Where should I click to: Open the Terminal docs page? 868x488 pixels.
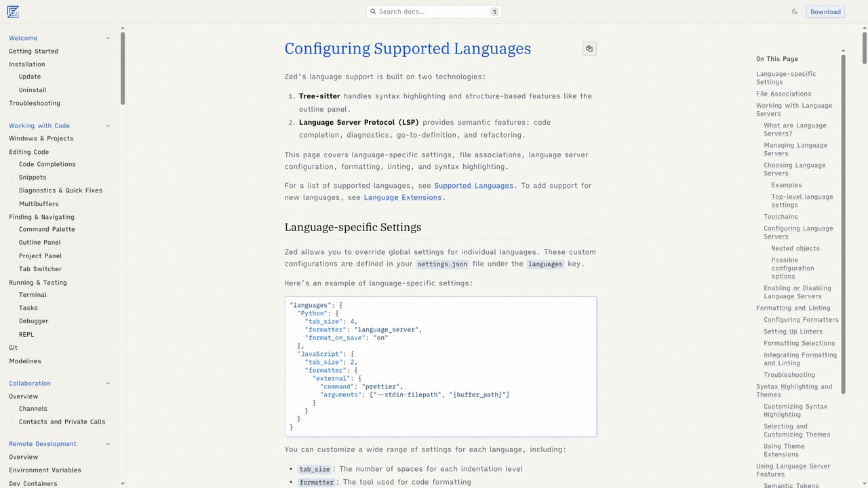point(33,295)
